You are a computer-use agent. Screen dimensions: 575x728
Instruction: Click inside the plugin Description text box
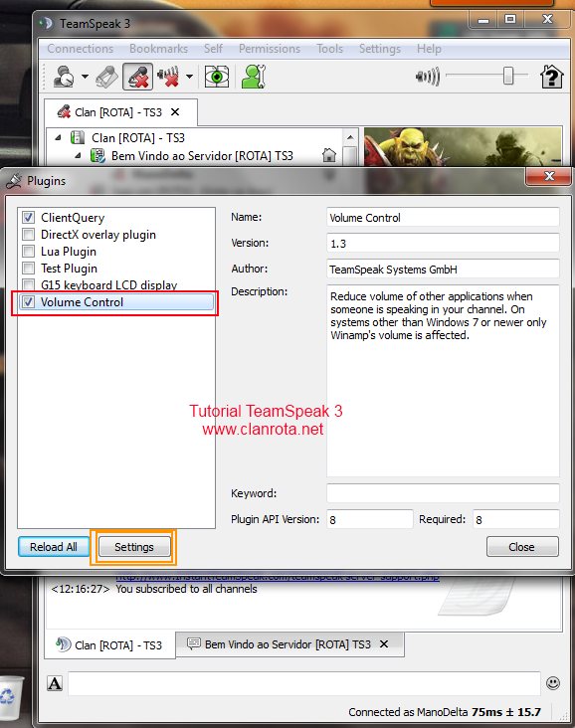[443, 381]
